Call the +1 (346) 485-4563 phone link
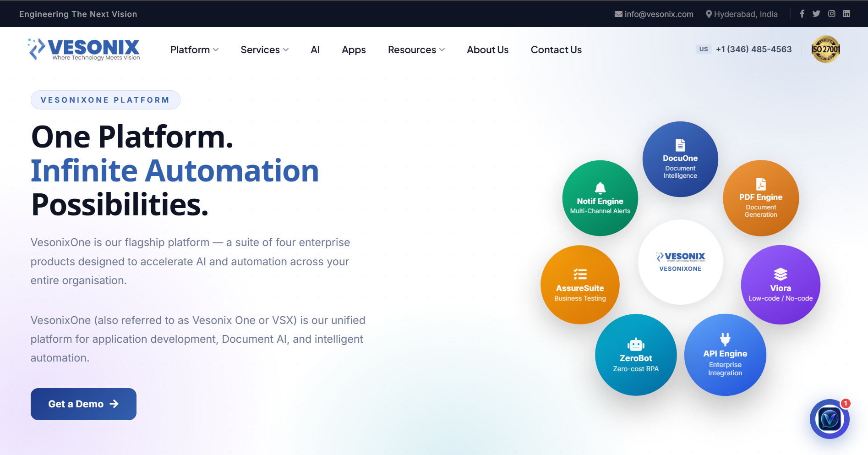Image resolution: width=868 pixels, height=455 pixels. pyautogui.click(x=753, y=49)
